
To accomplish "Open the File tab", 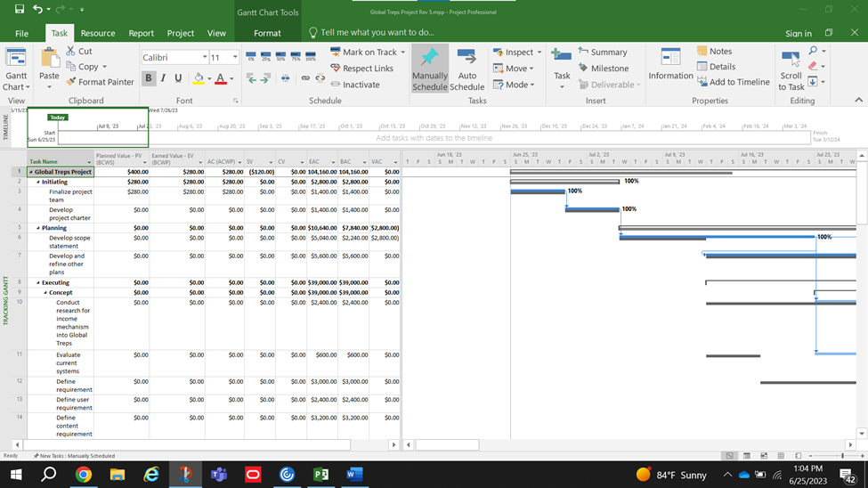I will (21, 33).
